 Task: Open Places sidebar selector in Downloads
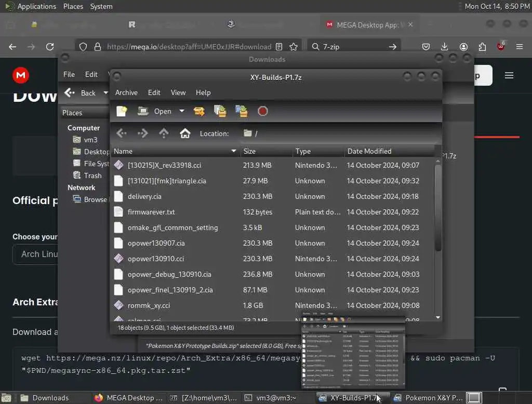(x=85, y=113)
